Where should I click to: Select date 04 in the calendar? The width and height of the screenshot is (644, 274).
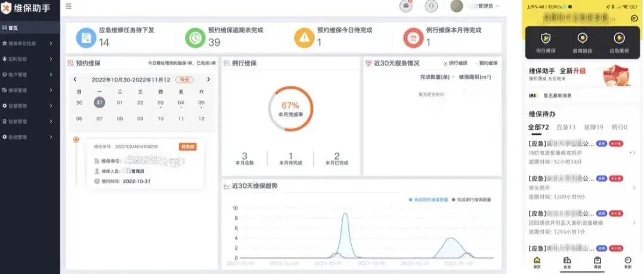point(181,102)
